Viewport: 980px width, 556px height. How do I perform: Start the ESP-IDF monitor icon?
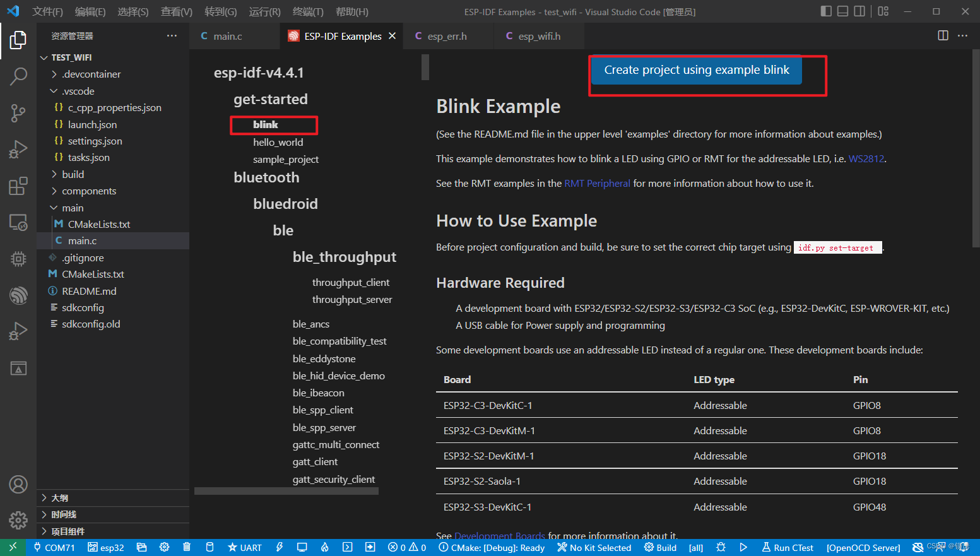[302, 548]
